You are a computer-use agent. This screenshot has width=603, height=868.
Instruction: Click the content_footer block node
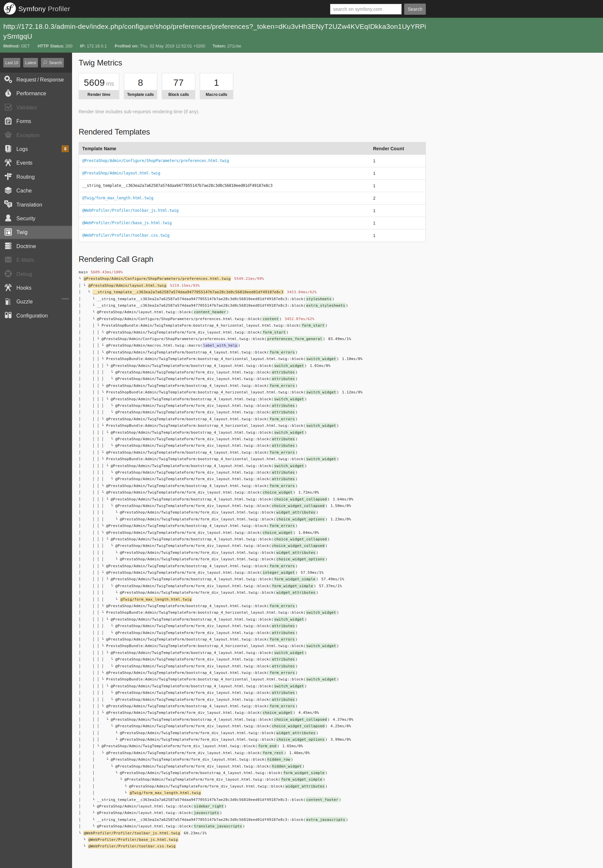(322, 800)
